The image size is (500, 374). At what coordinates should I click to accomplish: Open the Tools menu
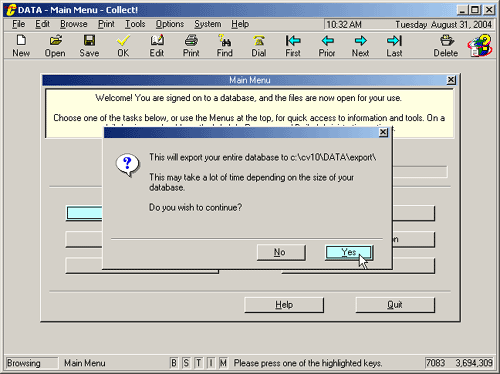click(135, 24)
